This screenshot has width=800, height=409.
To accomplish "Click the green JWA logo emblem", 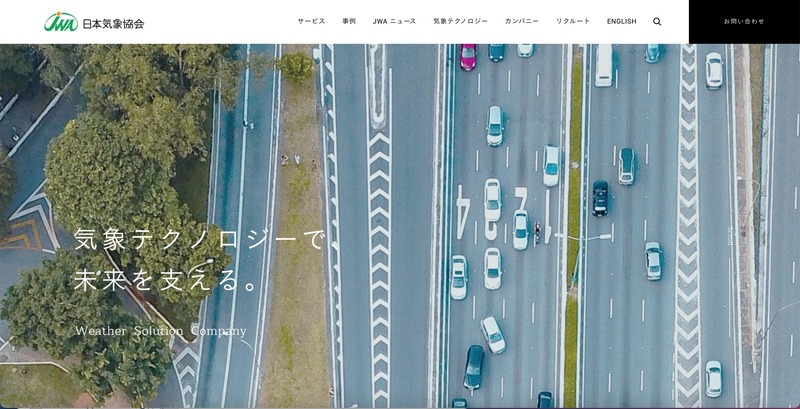I will click(60, 22).
